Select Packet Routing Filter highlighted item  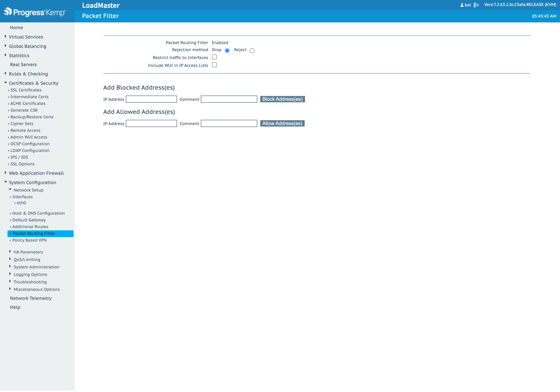[40, 234]
